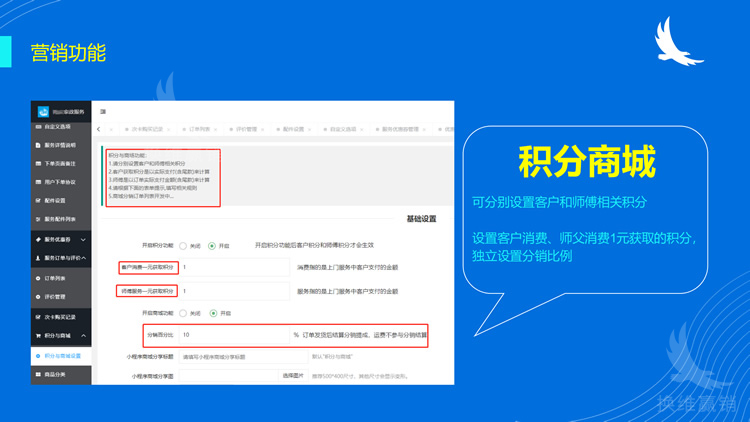Switch to the 订单列表 tab
This screenshot has width=750, height=422.
[x=199, y=129]
